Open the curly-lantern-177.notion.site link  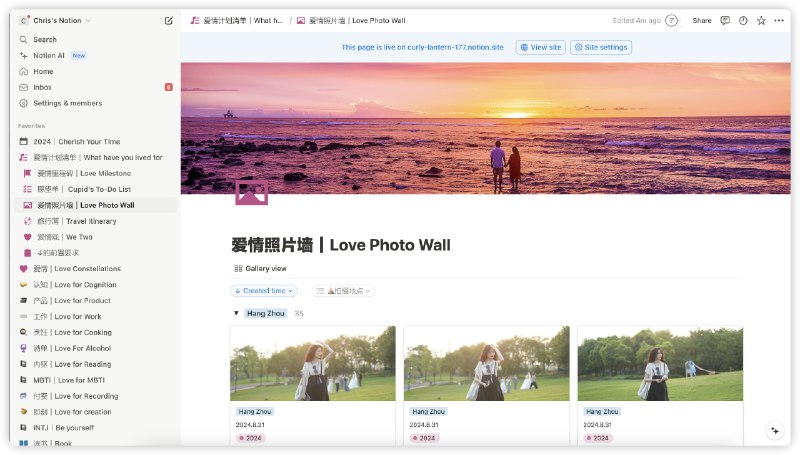[x=455, y=47]
